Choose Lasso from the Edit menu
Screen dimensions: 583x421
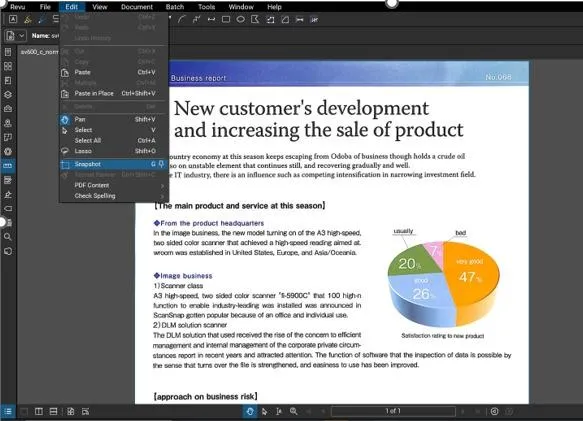point(114,151)
